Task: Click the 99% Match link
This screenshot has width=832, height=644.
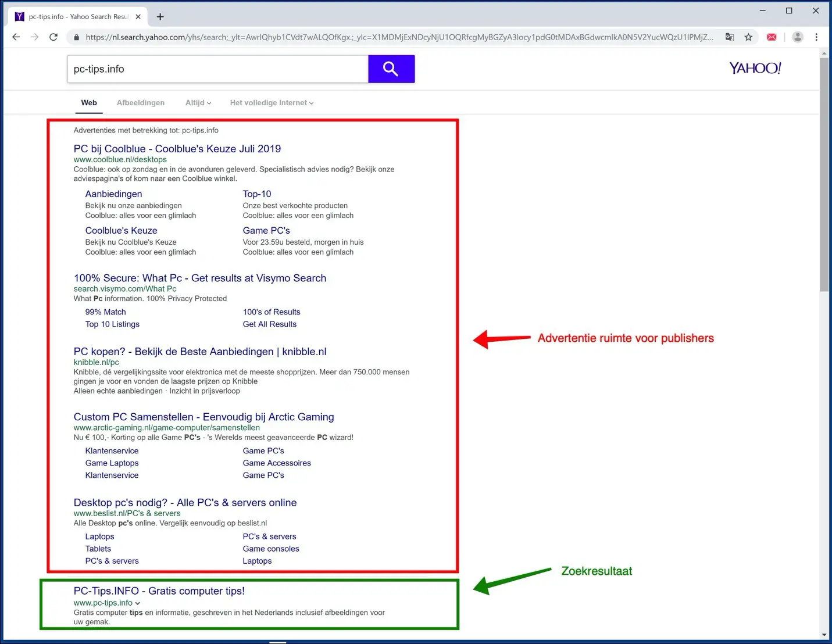Action: [105, 312]
